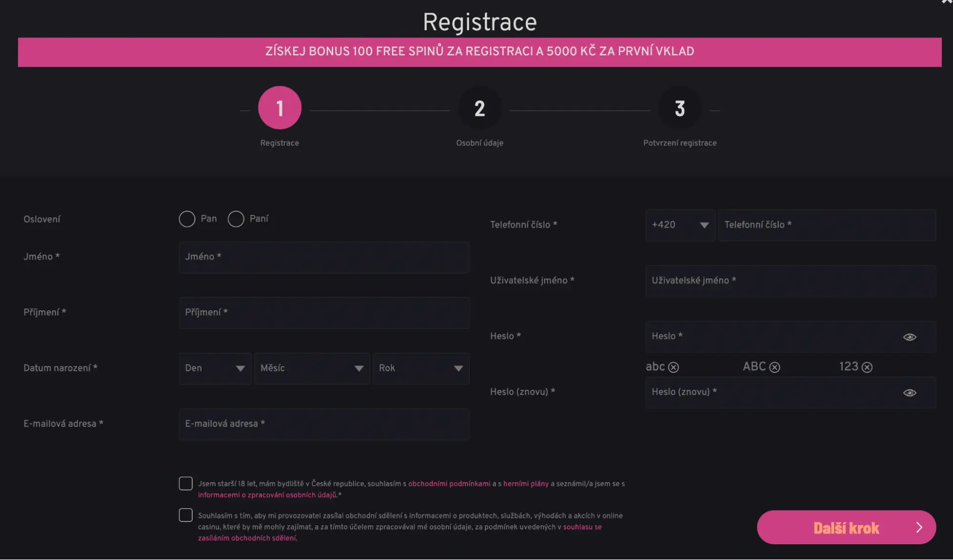The height and width of the screenshot is (560, 953).
Task: Go to step 2 Osobní údaje
Action: pos(480,108)
